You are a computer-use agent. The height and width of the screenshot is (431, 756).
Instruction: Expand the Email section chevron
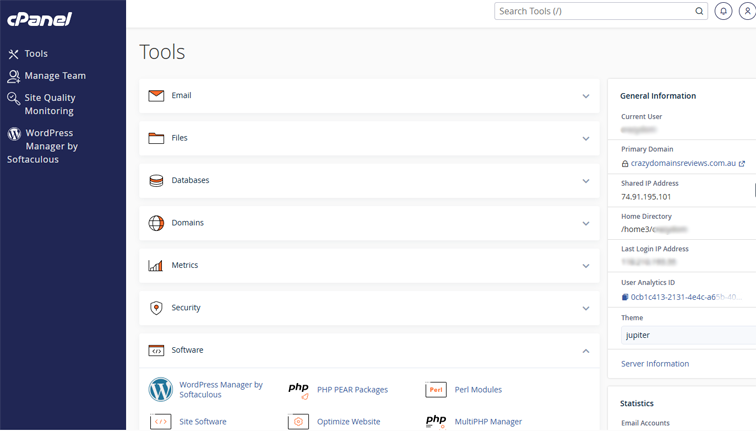(586, 96)
